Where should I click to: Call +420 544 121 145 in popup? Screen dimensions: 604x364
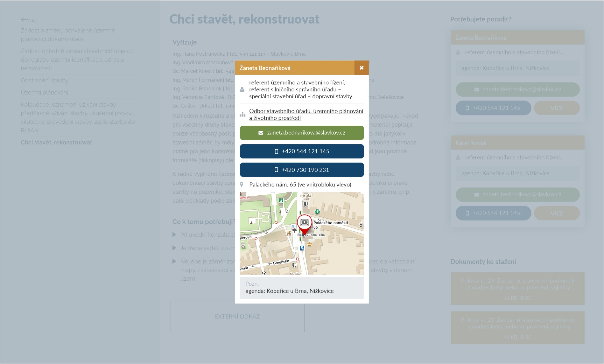click(302, 151)
